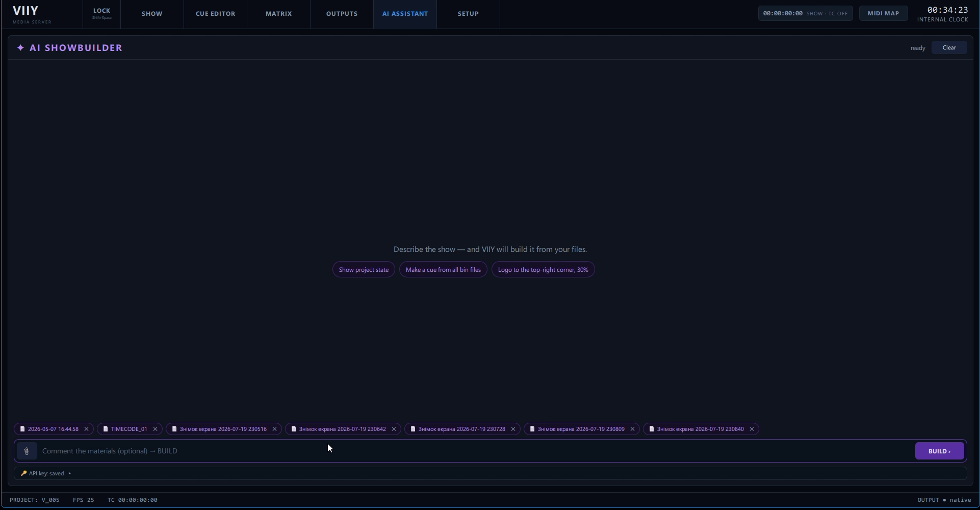Select the Знімок екрана 2026-07-19 230840 chip label

(x=701, y=429)
